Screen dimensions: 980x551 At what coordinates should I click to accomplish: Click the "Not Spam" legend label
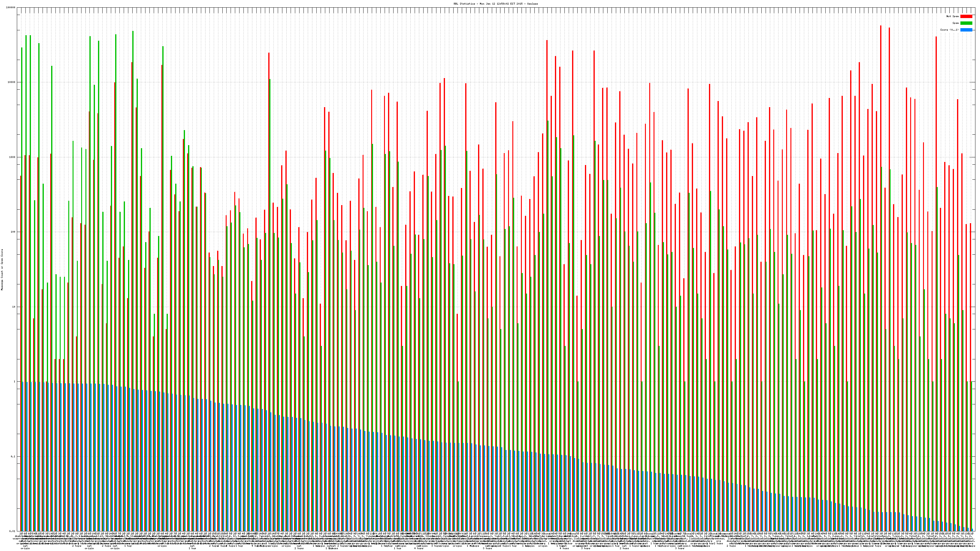pos(953,16)
